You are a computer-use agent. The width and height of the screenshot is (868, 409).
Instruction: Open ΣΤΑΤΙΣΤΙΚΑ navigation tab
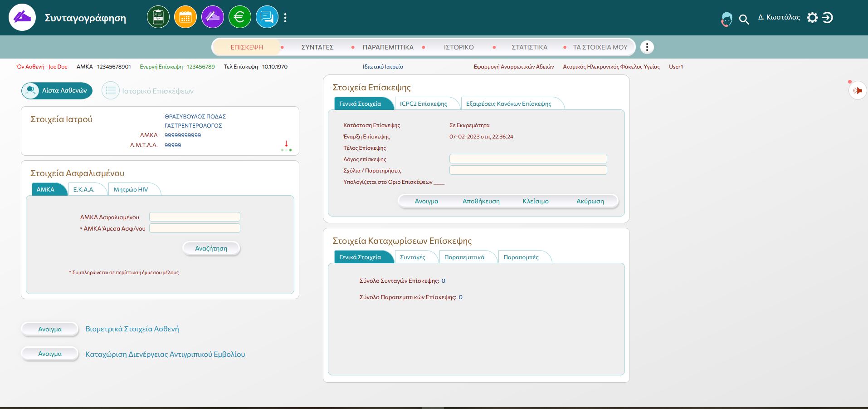530,47
